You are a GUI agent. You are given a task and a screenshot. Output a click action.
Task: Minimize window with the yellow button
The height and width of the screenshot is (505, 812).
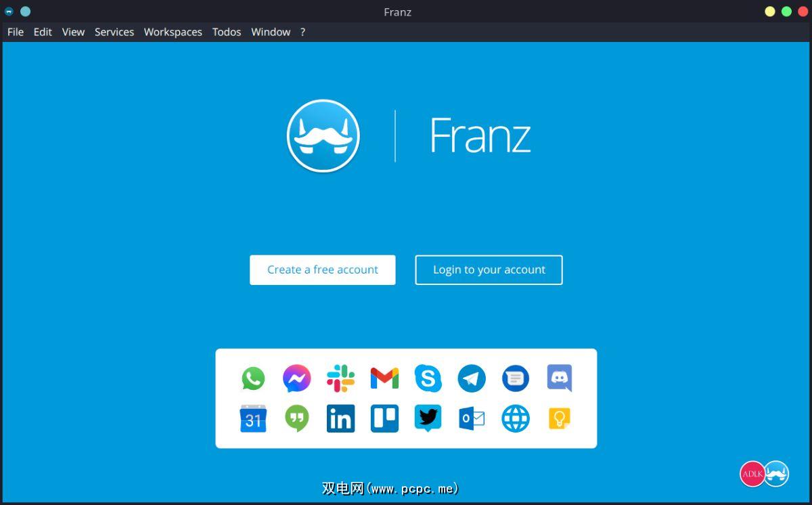(x=770, y=12)
